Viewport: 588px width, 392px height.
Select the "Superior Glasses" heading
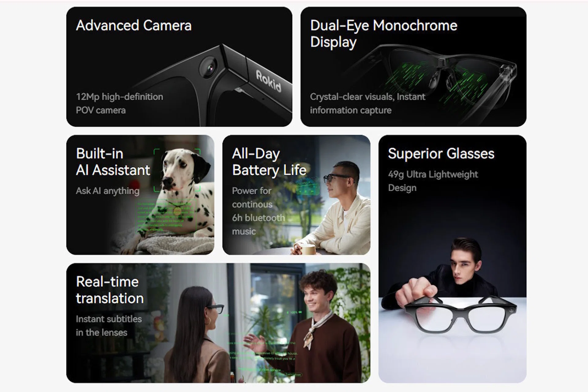441,154
